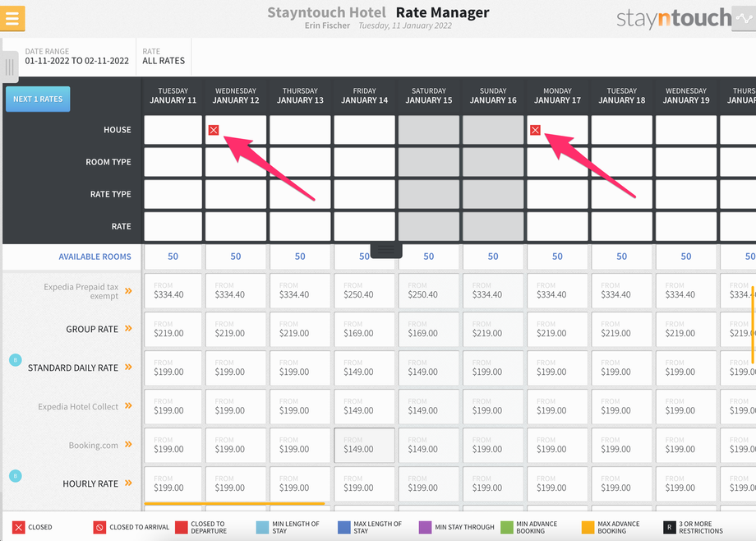Click Available Rooms 50 for January 12
This screenshot has width=756, height=541.
tap(236, 257)
